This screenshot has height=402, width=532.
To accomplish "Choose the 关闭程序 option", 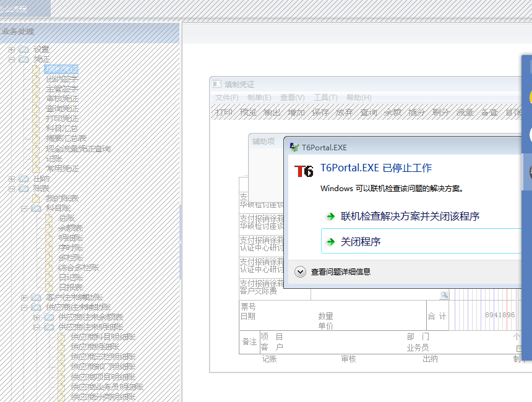I will (x=421, y=241).
